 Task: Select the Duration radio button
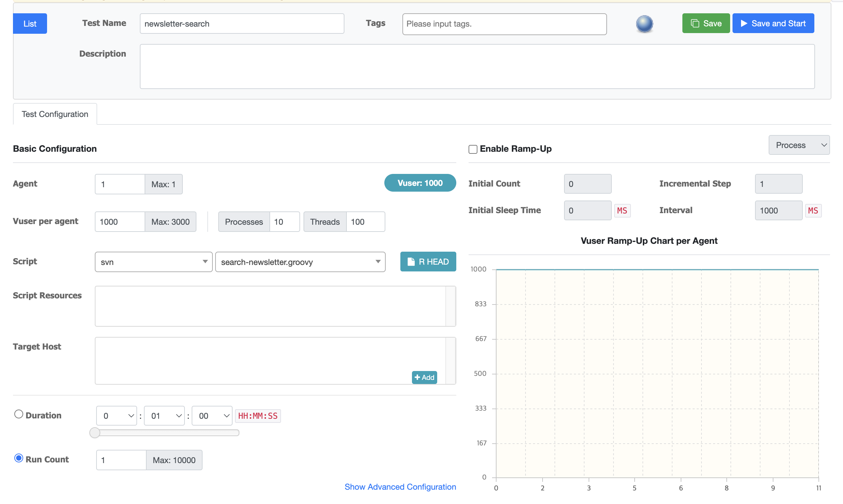pyautogui.click(x=19, y=414)
